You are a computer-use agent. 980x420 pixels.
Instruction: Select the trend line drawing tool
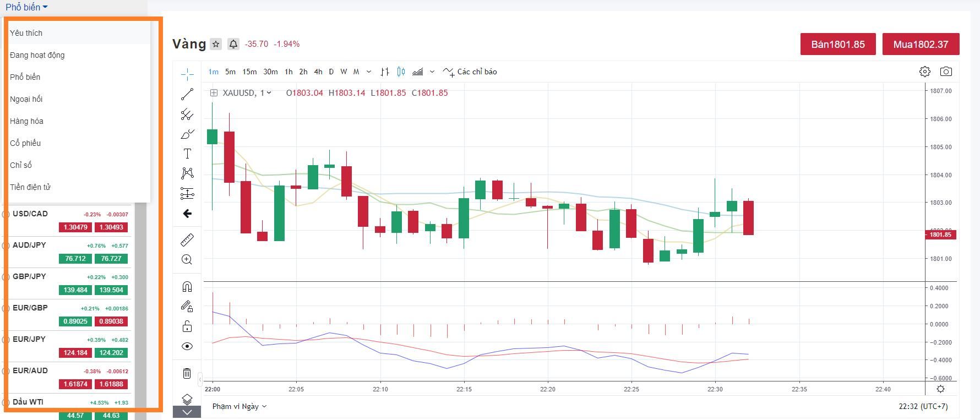(187, 94)
